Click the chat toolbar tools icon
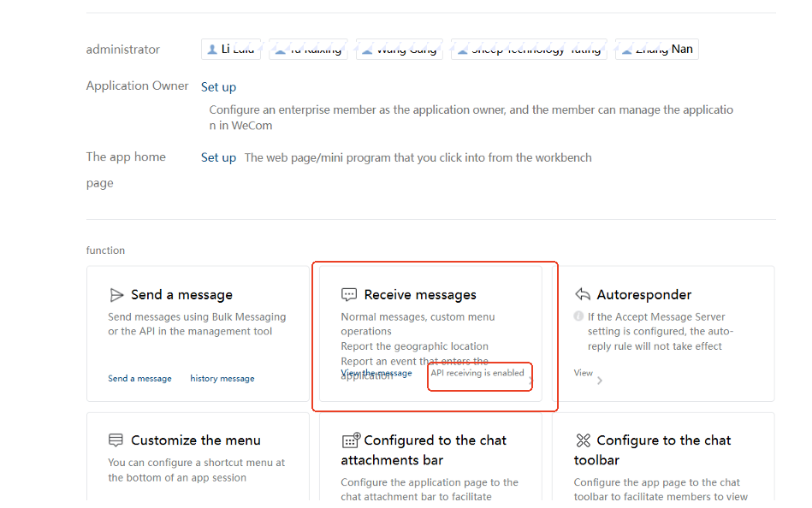812x508 pixels. [584, 440]
